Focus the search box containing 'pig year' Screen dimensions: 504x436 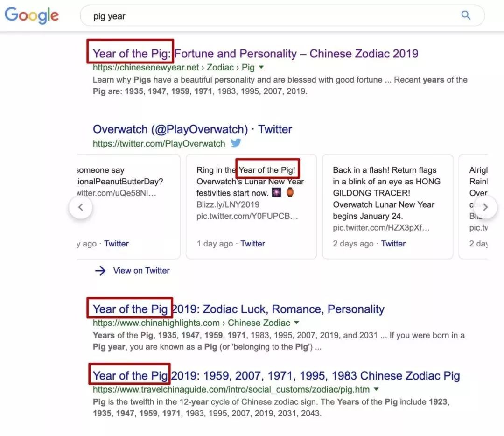tap(282, 15)
